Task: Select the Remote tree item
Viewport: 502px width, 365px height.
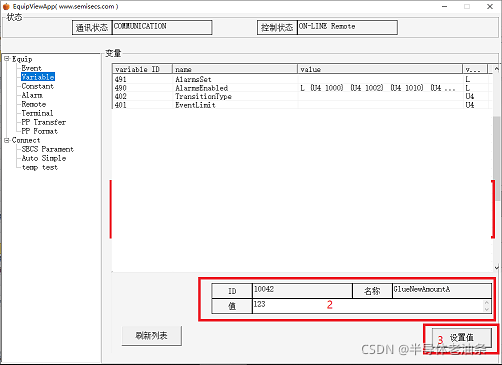Action: pos(33,104)
